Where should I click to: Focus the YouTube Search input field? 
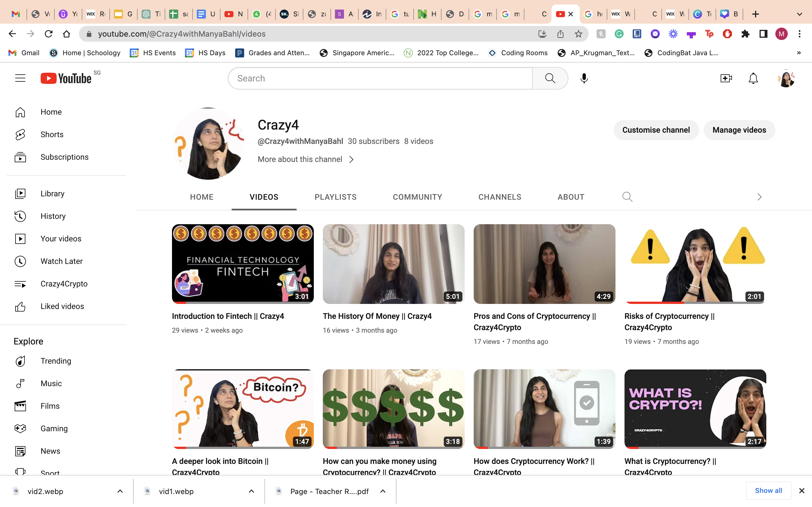[x=381, y=78]
